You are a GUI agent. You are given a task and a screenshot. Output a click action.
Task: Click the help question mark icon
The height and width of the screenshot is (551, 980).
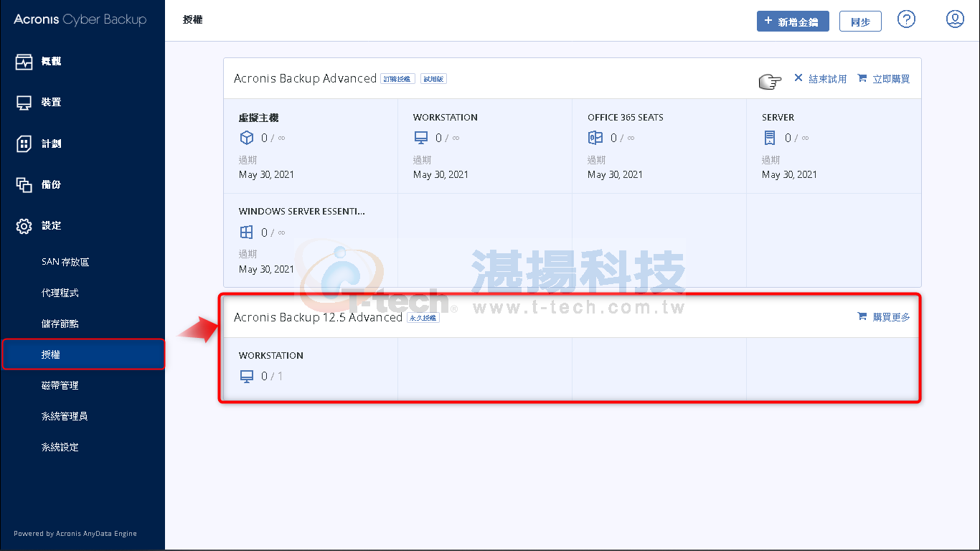coord(907,19)
